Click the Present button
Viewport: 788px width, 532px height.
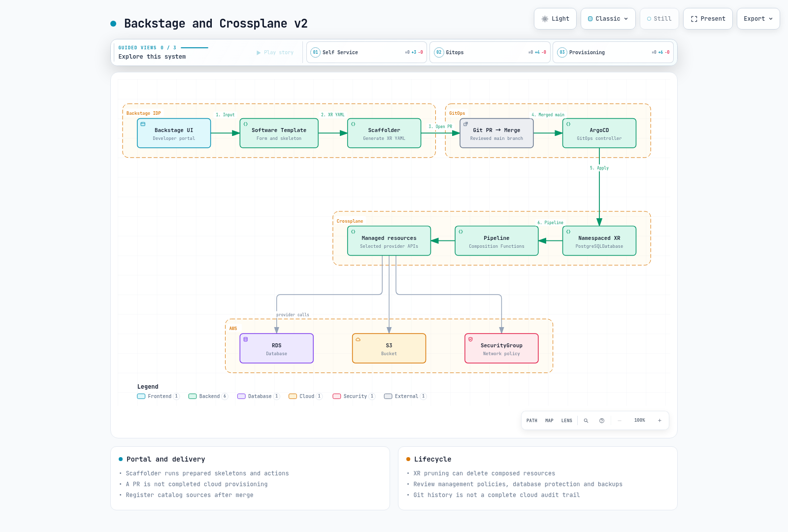point(708,19)
